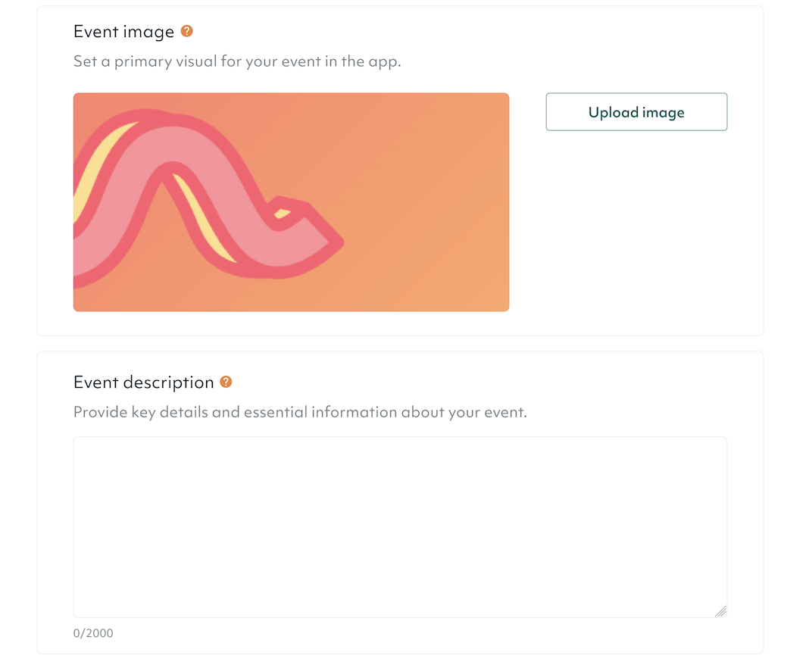
Task: Click the "Set a primary visual" helper text
Action: [237, 61]
